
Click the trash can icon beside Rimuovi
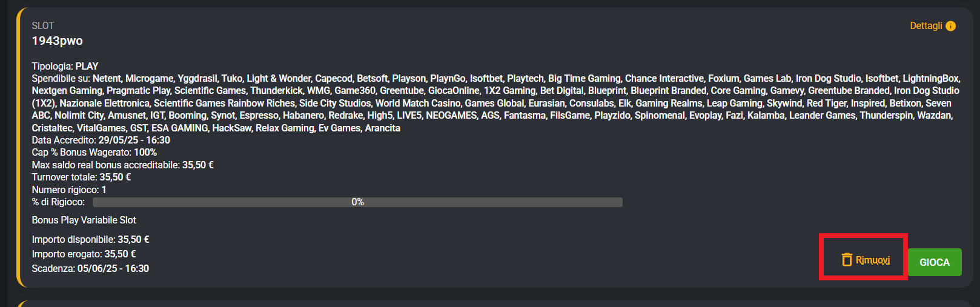click(847, 260)
